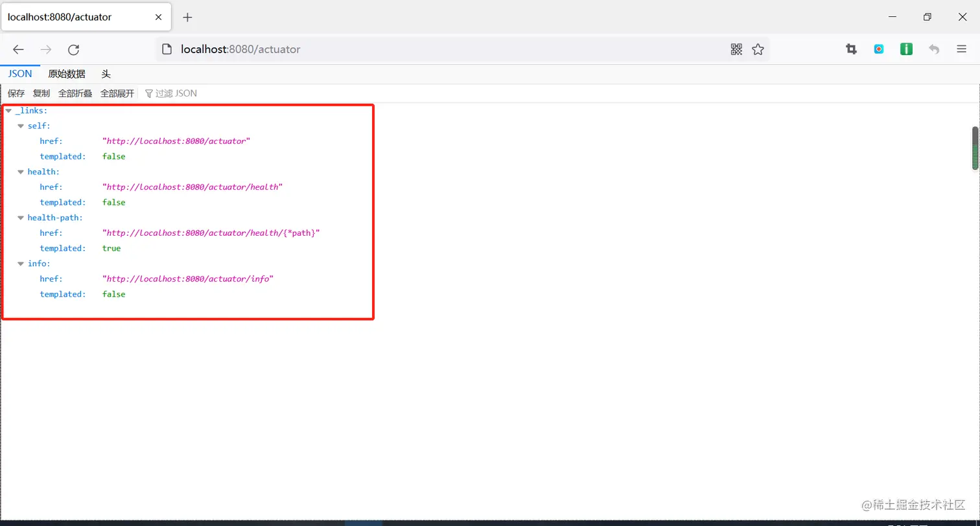Click the vertical scrollbar thumb
This screenshot has height=526, width=980.
(x=975, y=148)
